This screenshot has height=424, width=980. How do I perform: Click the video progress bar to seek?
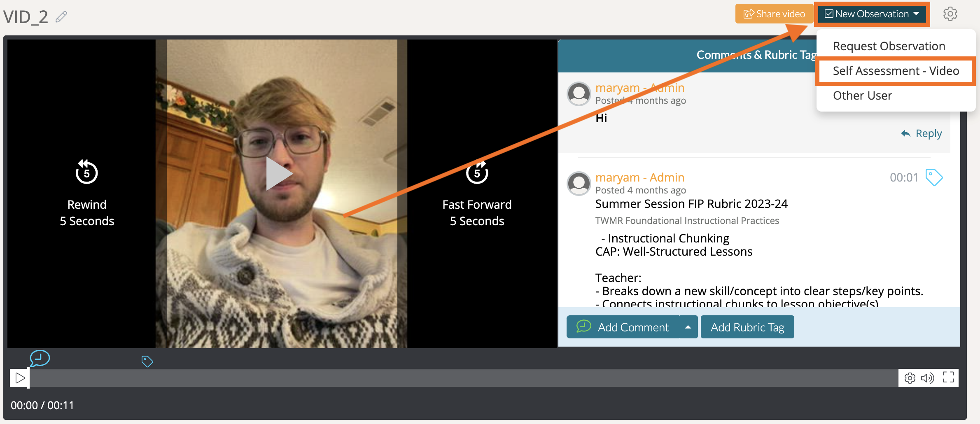tap(464, 378)
